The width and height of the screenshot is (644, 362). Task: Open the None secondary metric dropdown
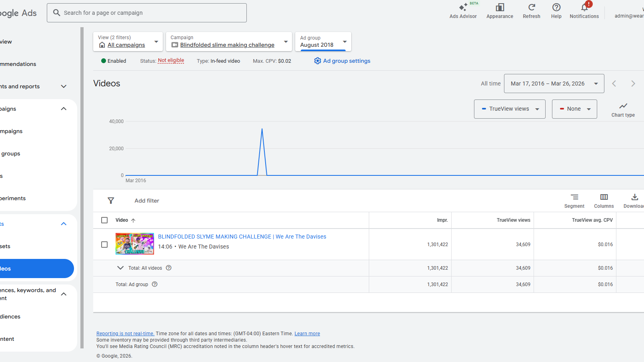[x=574, y=109]
